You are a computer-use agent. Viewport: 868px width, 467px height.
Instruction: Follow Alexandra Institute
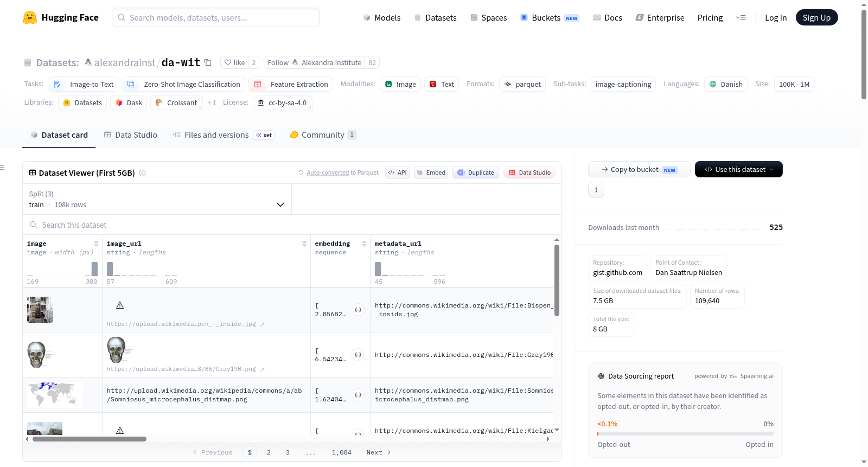(x=315, y=62)
